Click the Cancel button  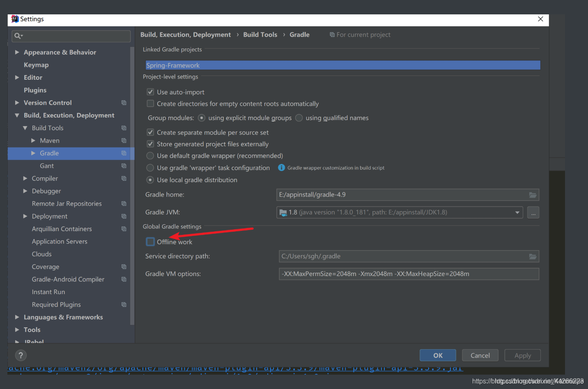click(480, 355)
